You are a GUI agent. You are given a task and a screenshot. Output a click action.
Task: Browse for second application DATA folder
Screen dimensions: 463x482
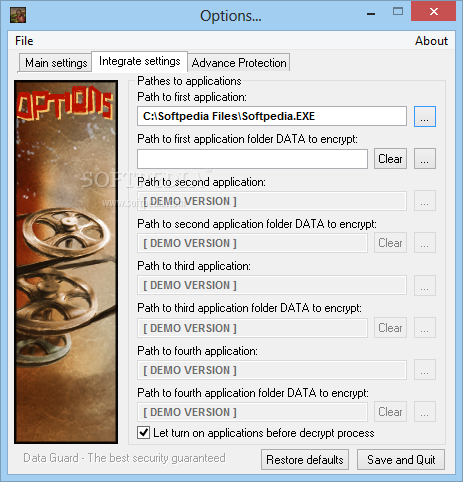coord(425,243)
